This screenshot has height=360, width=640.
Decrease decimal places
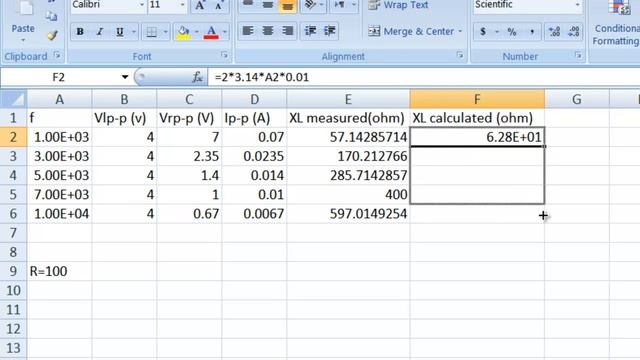click(574, 32)
